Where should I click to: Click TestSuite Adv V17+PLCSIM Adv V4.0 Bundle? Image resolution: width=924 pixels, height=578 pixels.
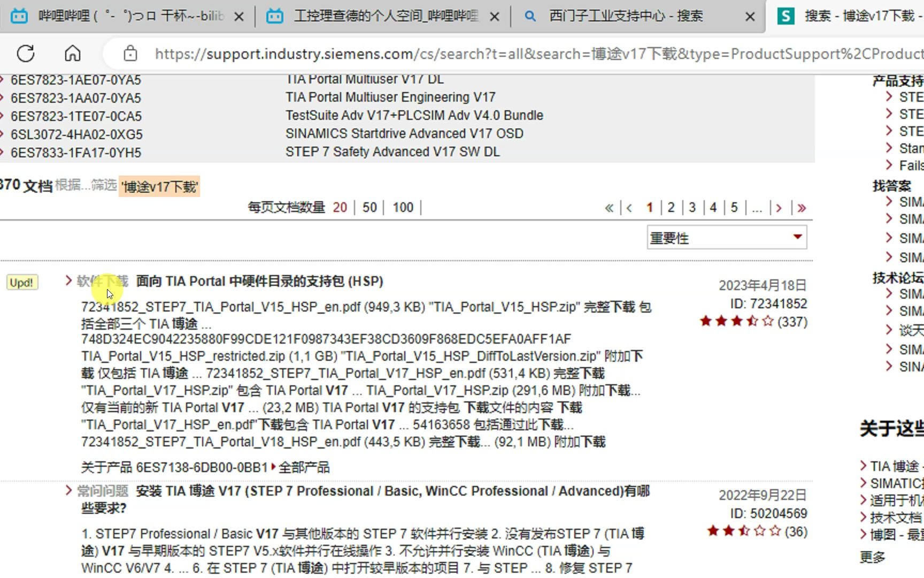(x=414, y=115)
